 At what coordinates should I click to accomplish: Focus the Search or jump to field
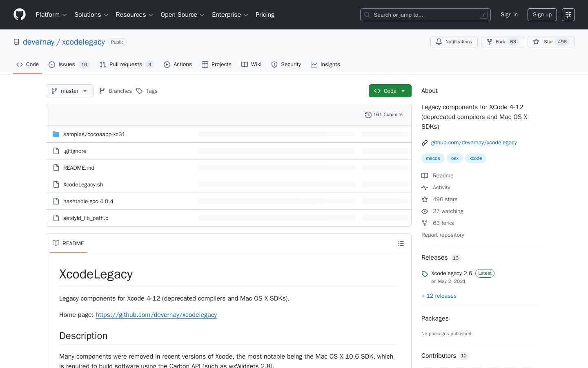click(x=425, y=15)
